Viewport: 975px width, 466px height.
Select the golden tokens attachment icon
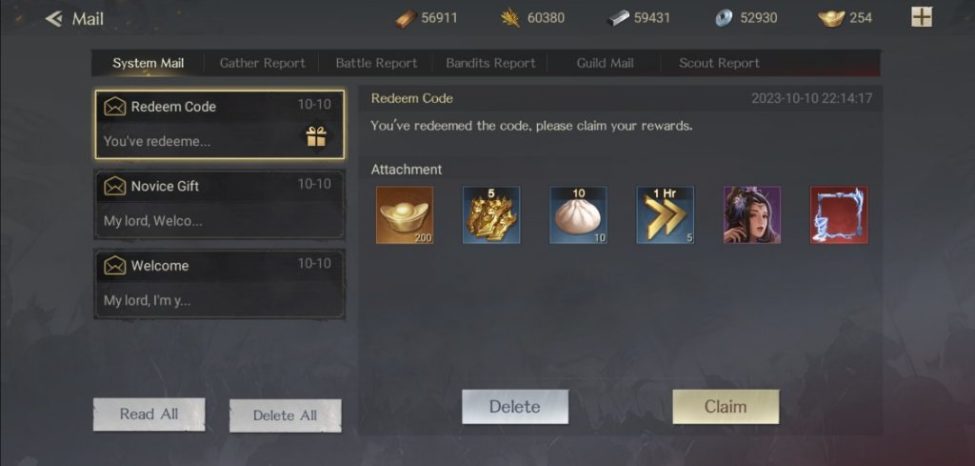tap(491, 215)
